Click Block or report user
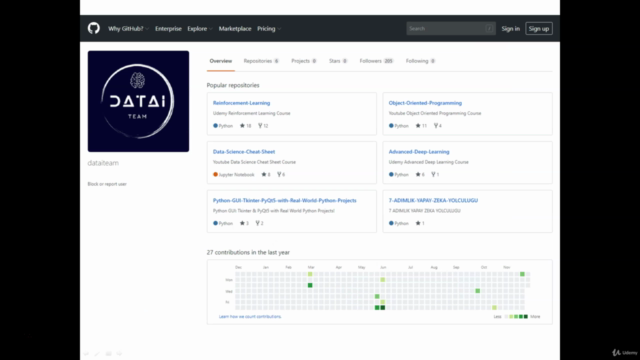640x360 pixels. tap(107, 184)
